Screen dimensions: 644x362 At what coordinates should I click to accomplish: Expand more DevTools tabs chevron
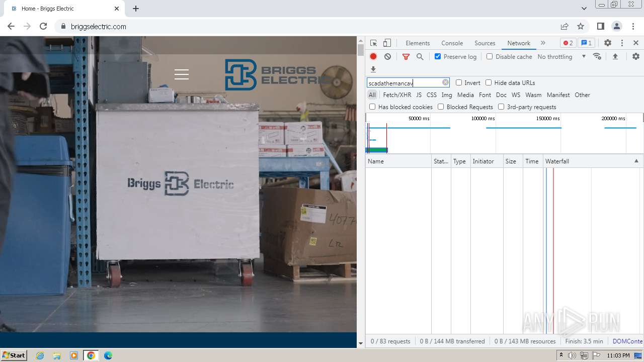coord(543,43)
